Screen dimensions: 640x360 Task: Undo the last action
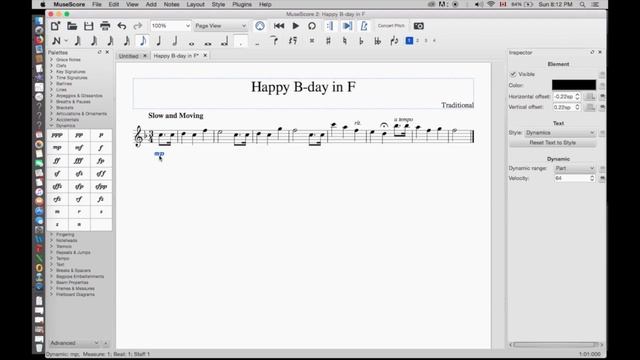(122, 26)
